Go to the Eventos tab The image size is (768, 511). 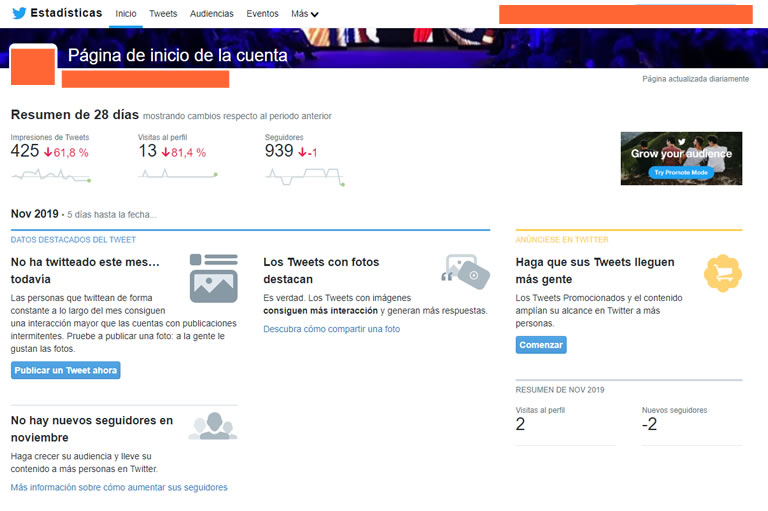(262, 14)
